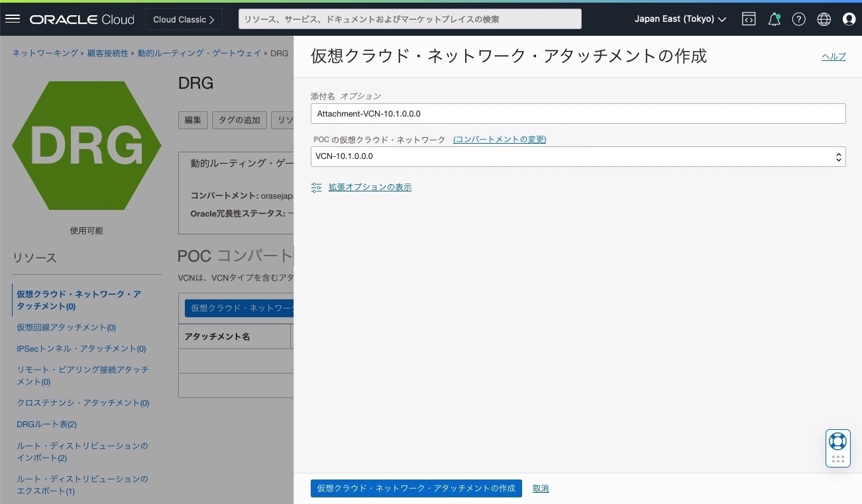862x504 pixels.
Task: Select DRGルート表(2)
Action: pos(46,424)
